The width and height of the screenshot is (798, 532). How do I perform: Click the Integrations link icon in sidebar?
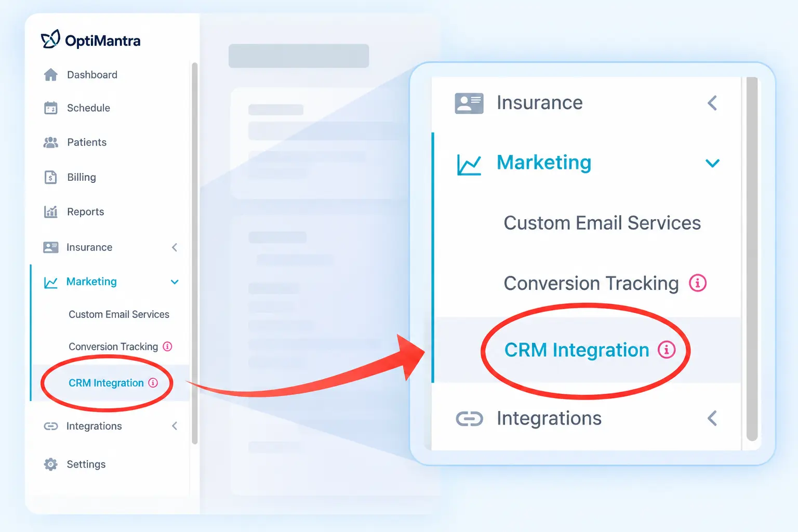(x=51, y=426)
